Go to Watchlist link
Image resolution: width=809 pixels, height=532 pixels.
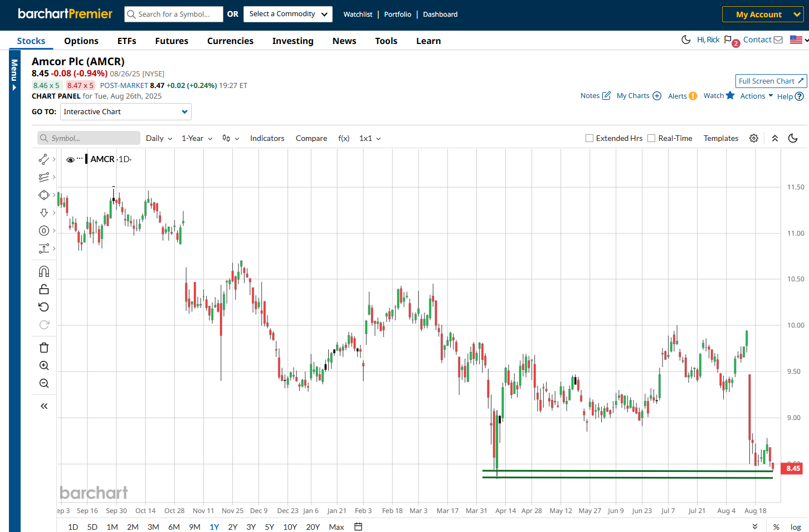(358, 14)
